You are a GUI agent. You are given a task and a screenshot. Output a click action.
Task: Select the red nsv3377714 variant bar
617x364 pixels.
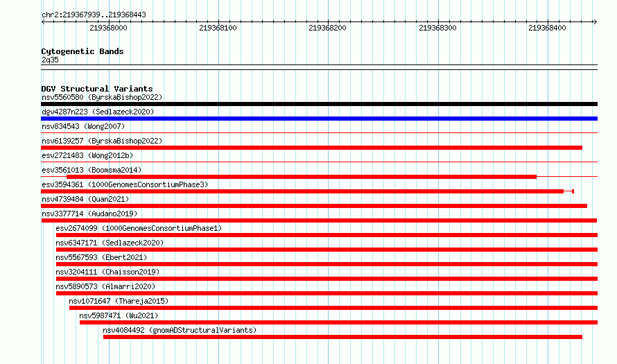(319, 220)
